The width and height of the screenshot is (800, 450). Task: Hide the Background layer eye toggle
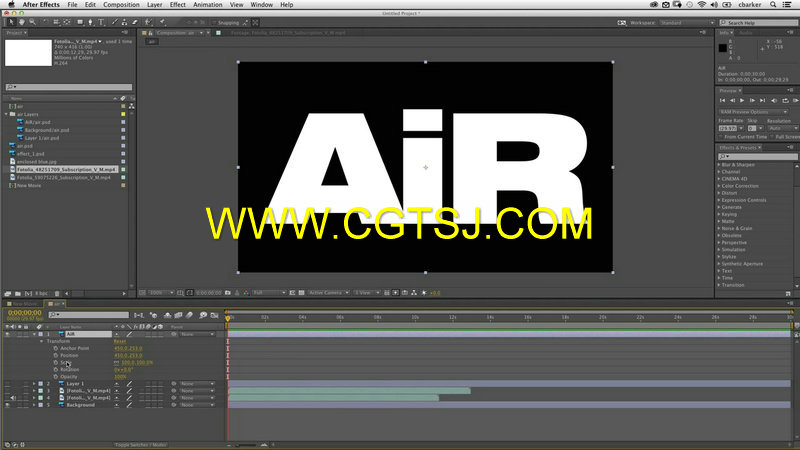pyautogui.click(x=7, y=405)
